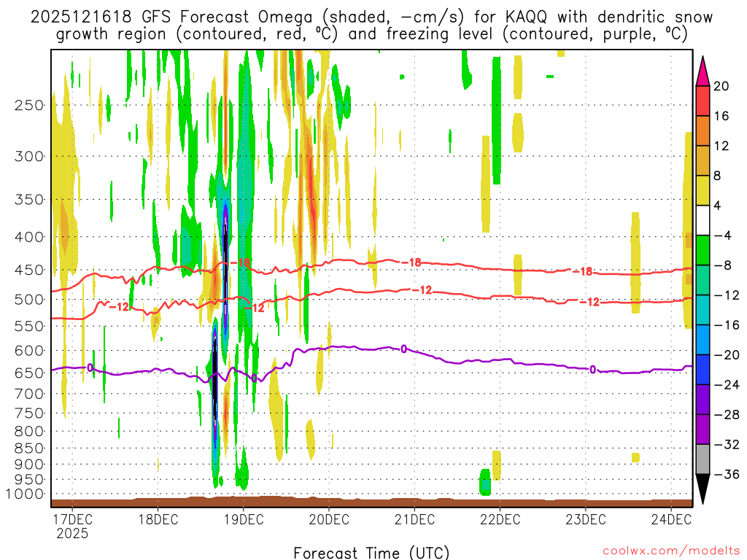Click the purple 0 freezing label near 17DEC
This screenshot has width=747, height=560.
[90, 367]
